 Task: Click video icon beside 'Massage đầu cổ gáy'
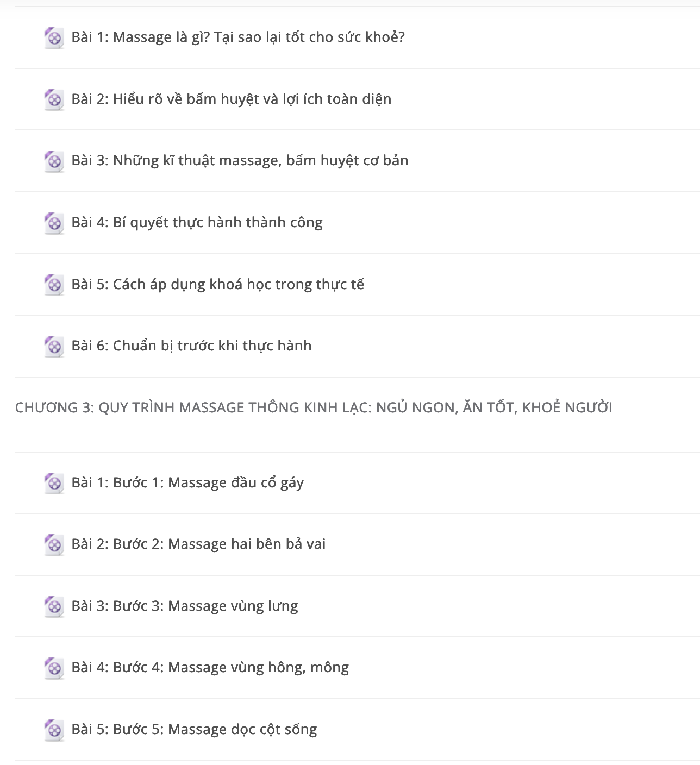[x=54, y=484]
